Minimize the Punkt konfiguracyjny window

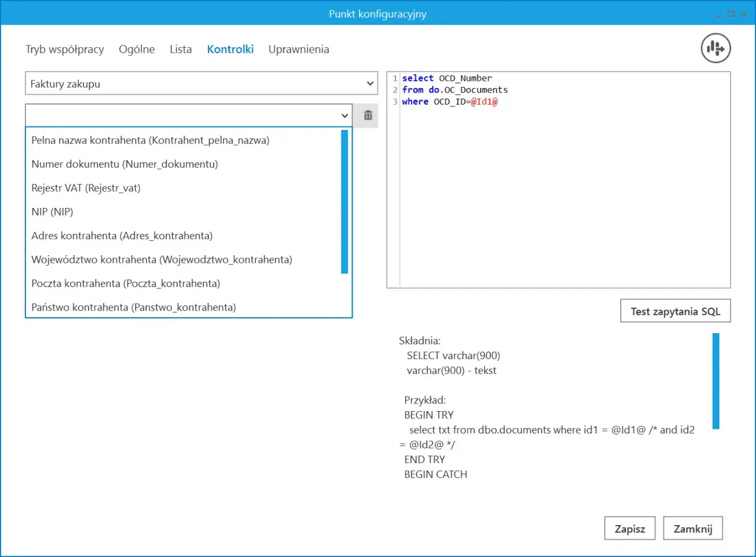click(718, 14)
